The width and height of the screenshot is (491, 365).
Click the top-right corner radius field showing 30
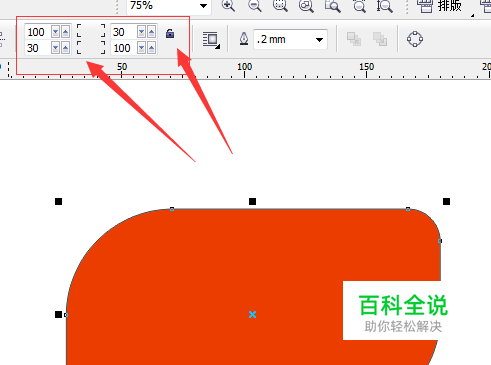pos(123,32)
